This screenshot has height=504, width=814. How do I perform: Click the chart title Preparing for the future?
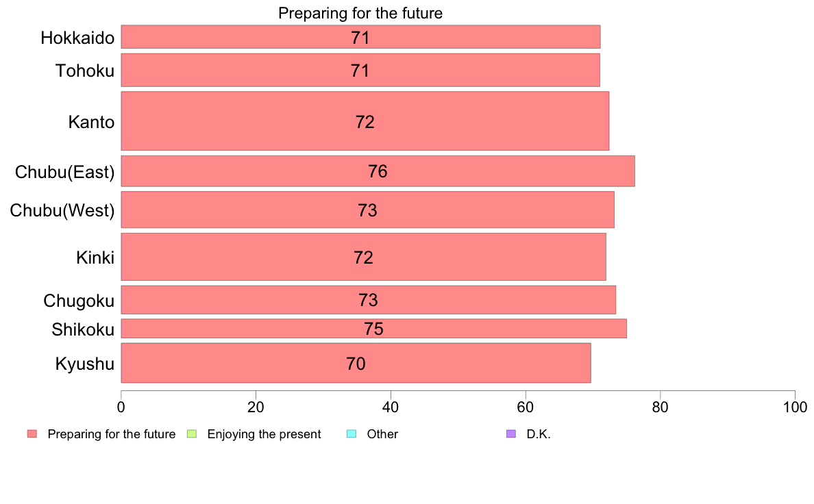360,13
